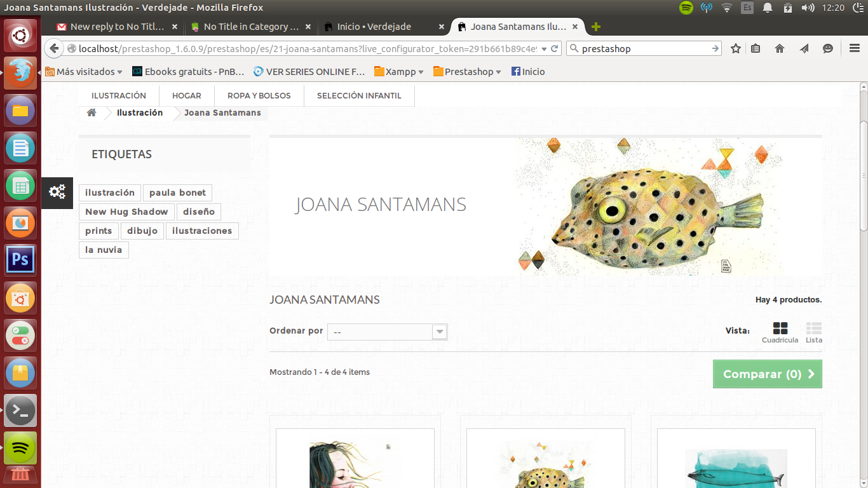
Task: Open the Firefox hamburger menu
Action: [x=855, y=48]
